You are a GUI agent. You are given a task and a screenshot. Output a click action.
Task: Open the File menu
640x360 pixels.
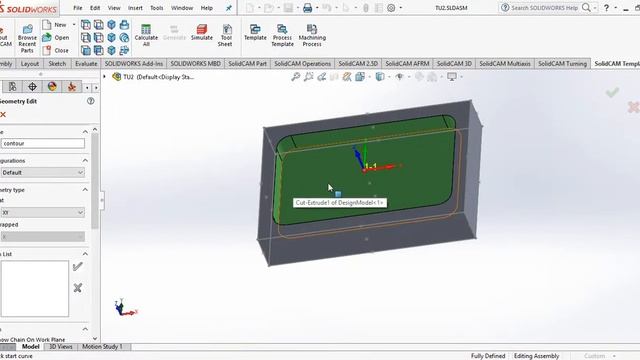(78, 8)
